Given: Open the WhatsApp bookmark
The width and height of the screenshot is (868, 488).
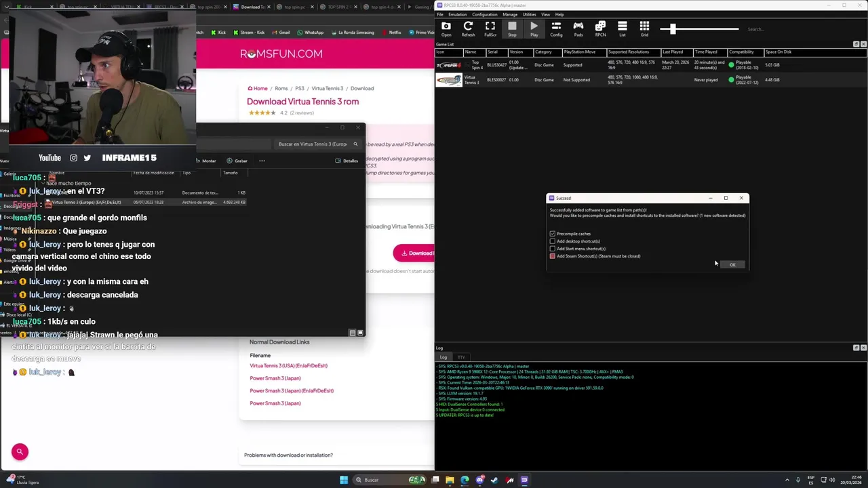Looking at the screenshot, I should pyautogui.click(x=310, y=33).
